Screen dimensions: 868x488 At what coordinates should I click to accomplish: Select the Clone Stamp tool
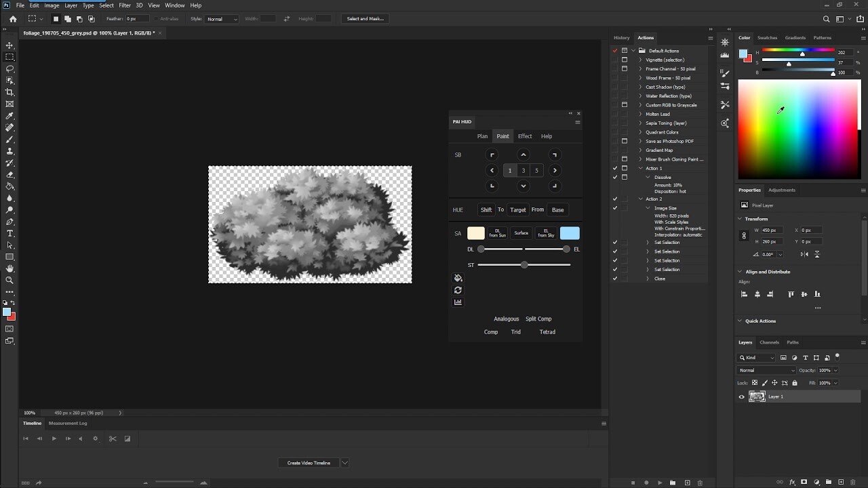point(9,150)
